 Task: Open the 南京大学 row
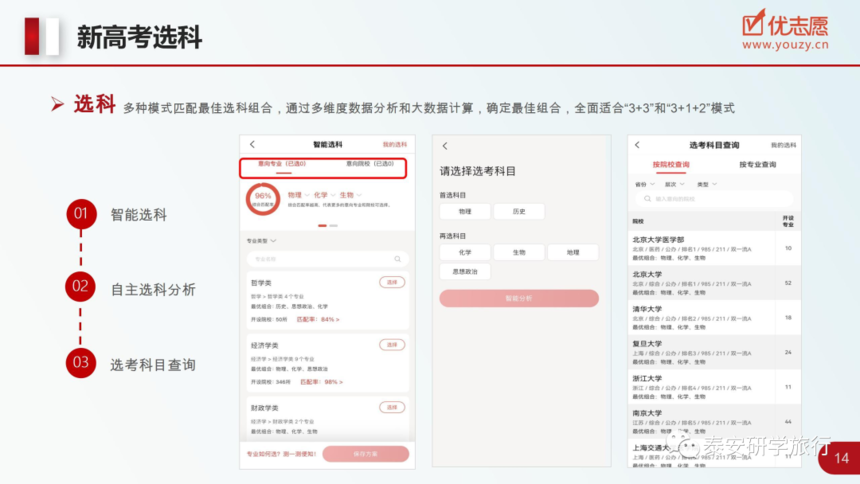[x=714, y=421]
